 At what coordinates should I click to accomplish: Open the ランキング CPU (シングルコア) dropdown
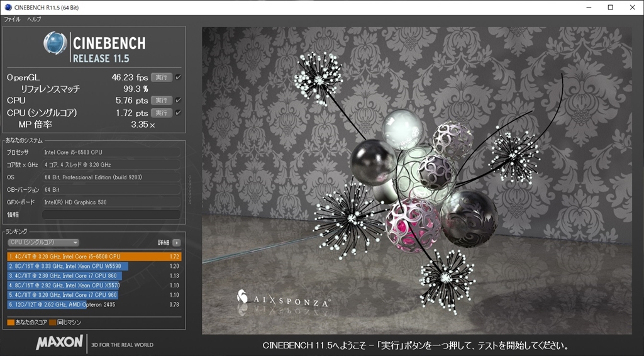tap(43, 243)
